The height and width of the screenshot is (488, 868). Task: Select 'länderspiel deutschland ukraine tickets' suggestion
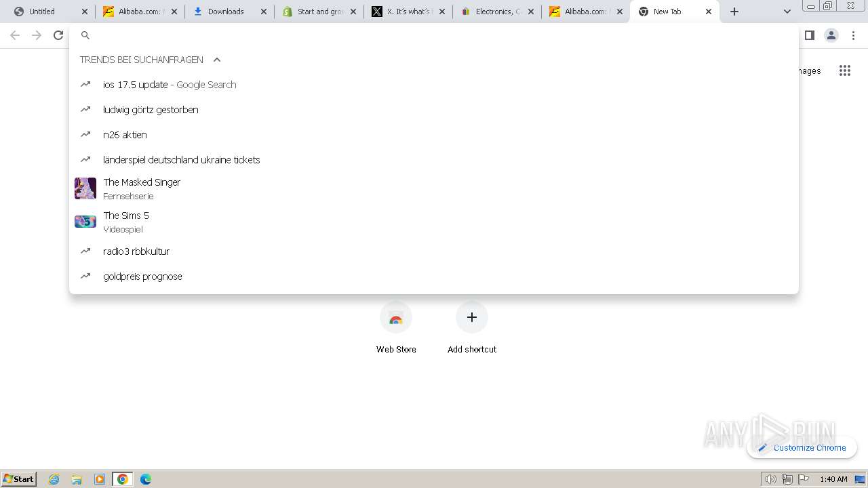434,160
